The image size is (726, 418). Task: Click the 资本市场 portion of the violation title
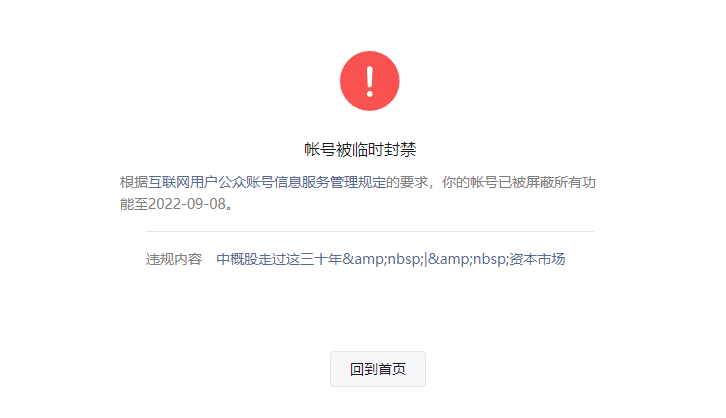click(x=537, y=259)
